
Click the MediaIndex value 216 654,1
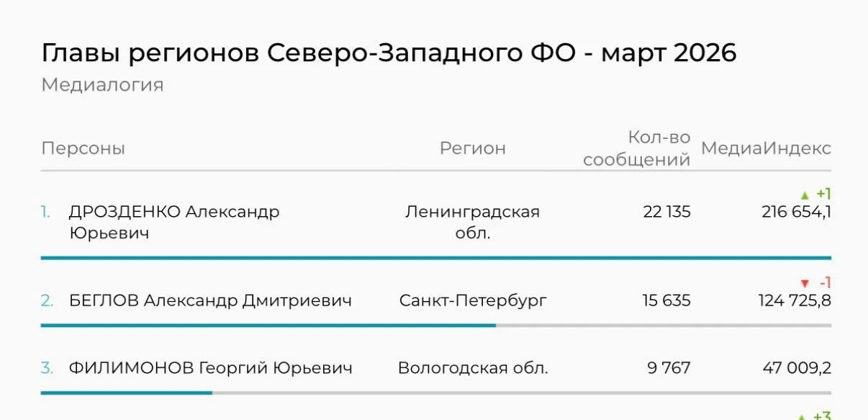[x=796, y=212]
